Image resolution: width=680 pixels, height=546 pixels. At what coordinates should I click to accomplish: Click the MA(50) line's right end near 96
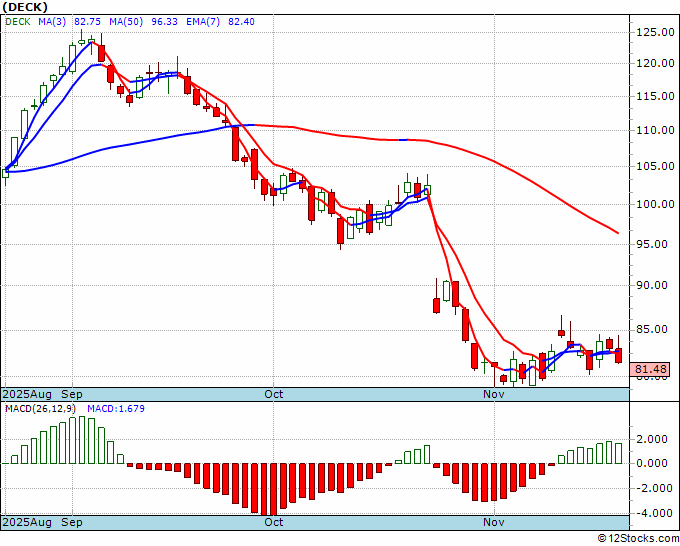(x=617, y=232)
